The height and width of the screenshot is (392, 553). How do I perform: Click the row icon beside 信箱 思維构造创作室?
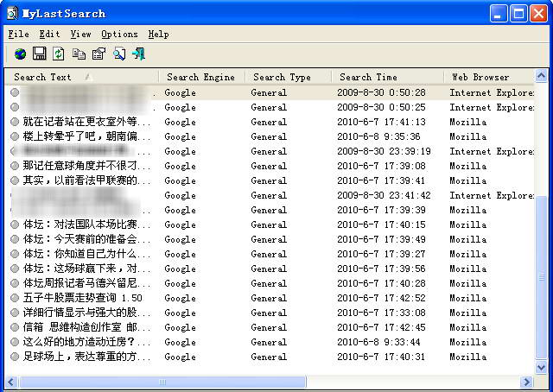click(15, 327)
